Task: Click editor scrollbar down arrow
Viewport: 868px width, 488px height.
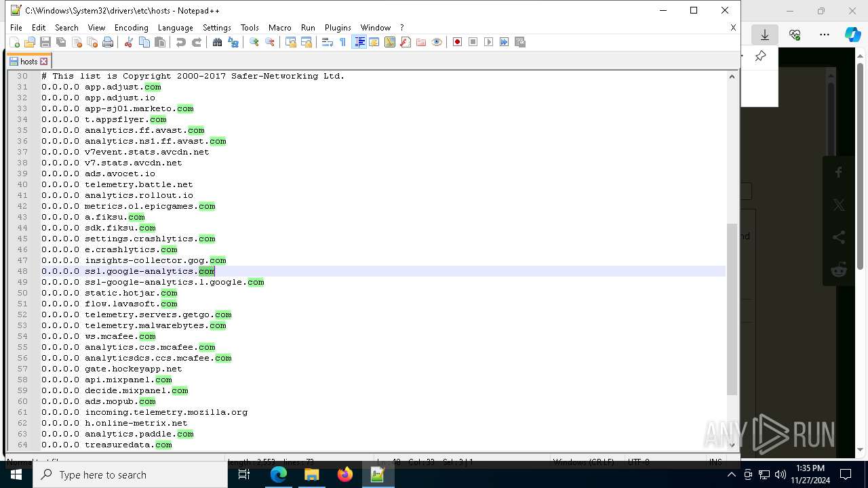Action: point(732,445)
